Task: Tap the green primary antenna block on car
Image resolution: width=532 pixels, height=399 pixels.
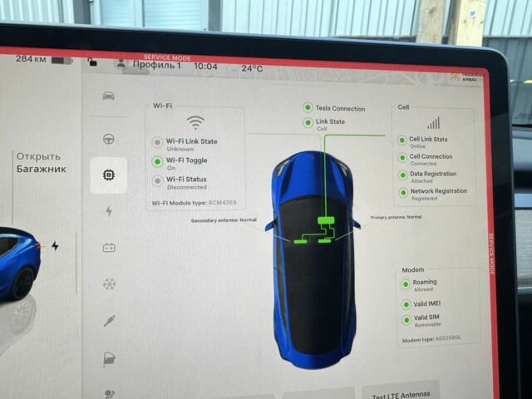Action: tap(325, 241)
